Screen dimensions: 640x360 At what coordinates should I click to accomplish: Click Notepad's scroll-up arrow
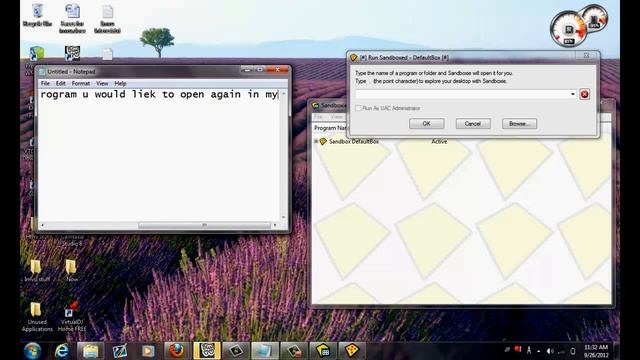point(284,94)
